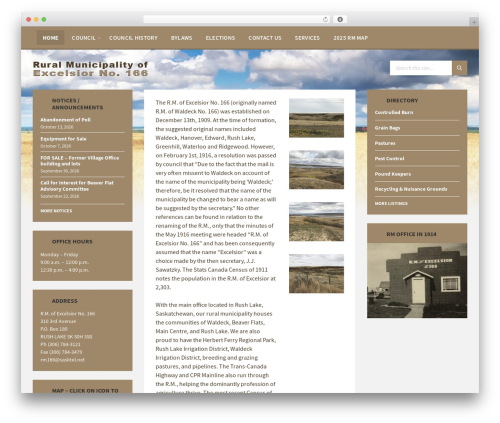500x423 pixels.
Task: Open the Pastures directory listing
Action: (x=385, y=143)
